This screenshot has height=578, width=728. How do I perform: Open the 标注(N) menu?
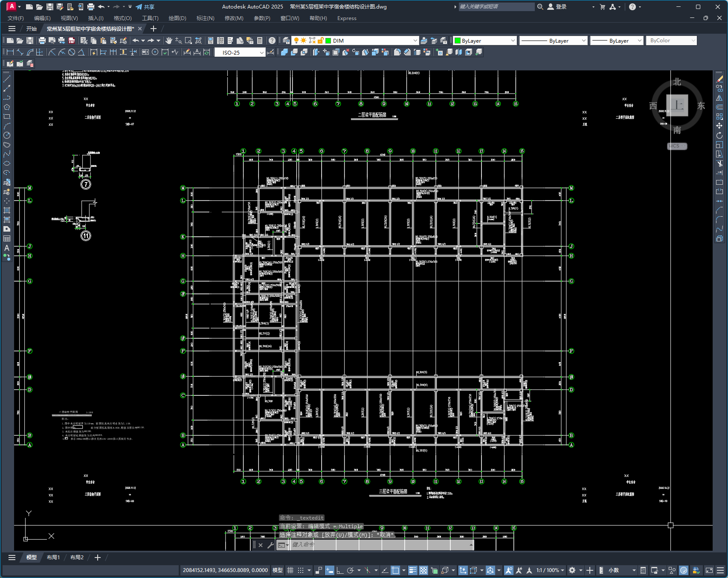(x=205, y=18)
